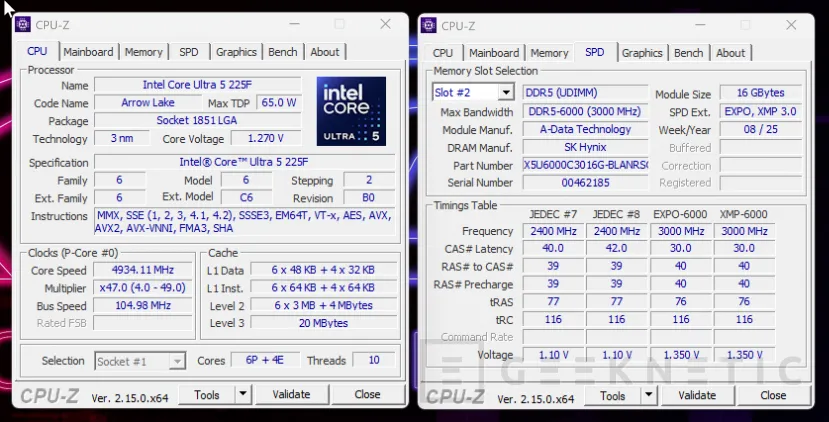Click the JEDEC #8 CAS latency 42.0 cell
The width and height of the screenshot is (829, 422).
tap(616, 249)
